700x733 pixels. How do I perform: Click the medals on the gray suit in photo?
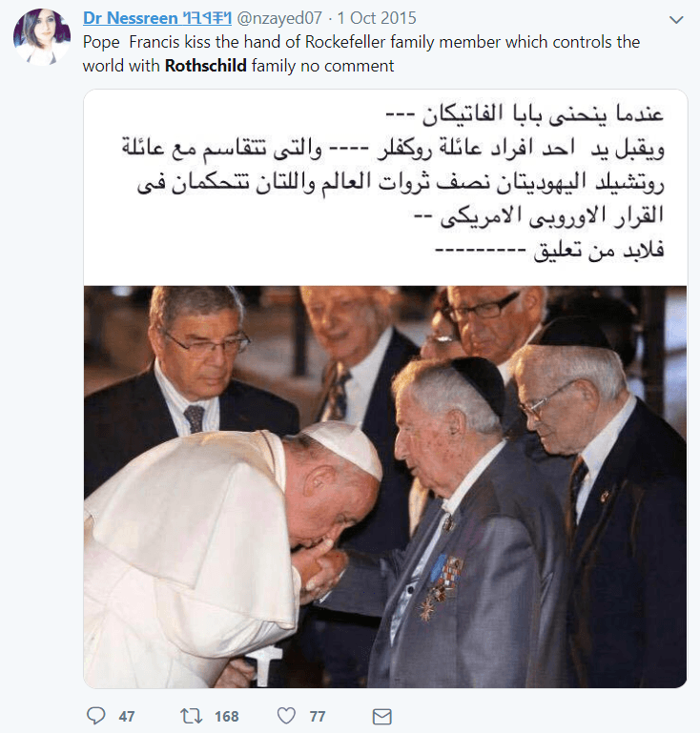441,586
